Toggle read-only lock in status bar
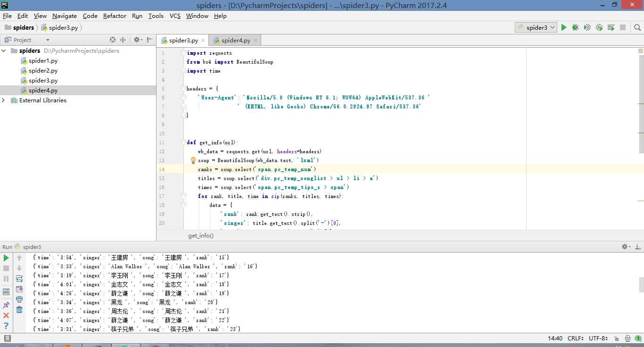 (617, 339)
